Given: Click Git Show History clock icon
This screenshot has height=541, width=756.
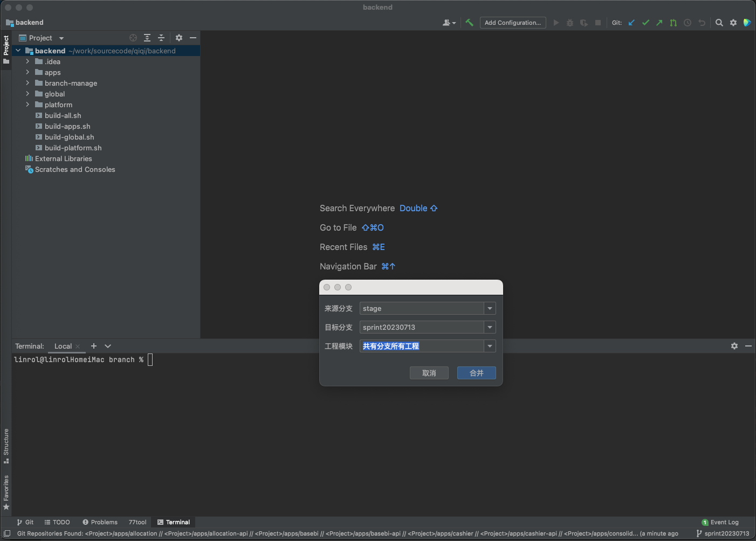Looking at the screenshot, I should [x=688, y=23].
